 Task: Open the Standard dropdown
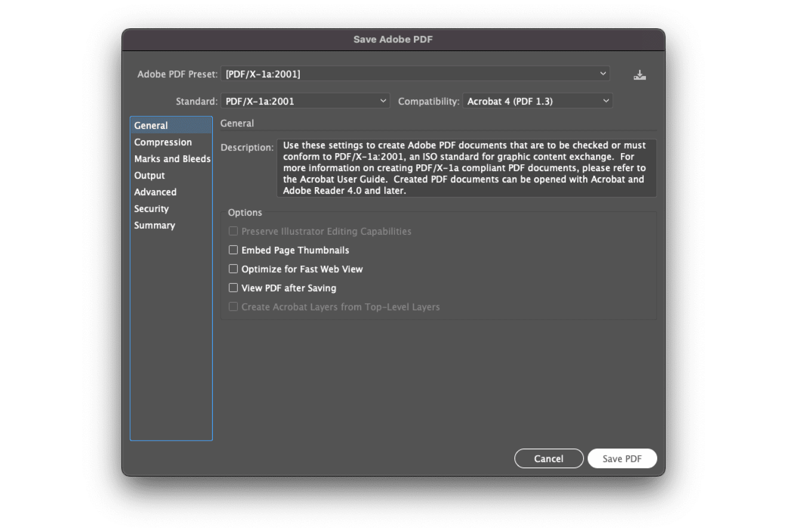tap(305, 101)
